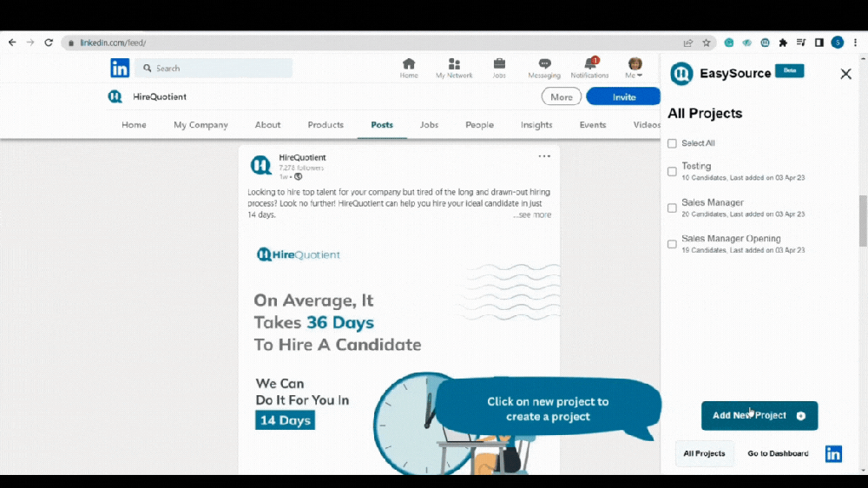The width and height of the screenshot is (868, 488).
Task: Reload the page with refresh icon
Action: coord(49,43)
